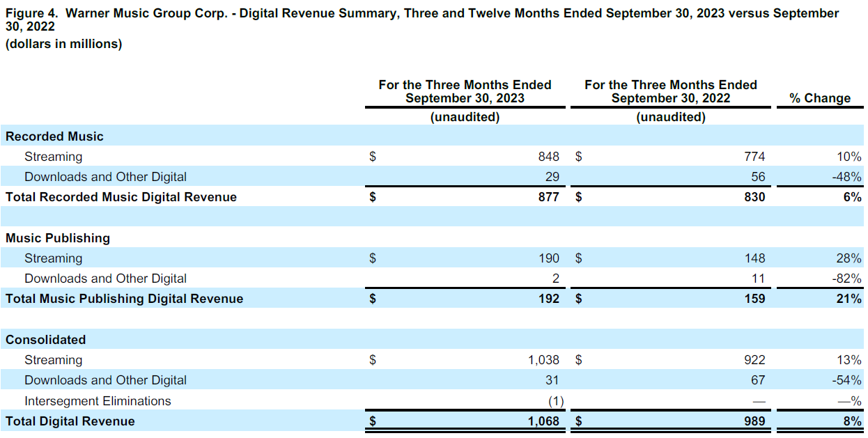This screenshot has height=438, width=868.
Task: Select the 774 streaming value for 2022
Action: click(x=755, y=156)
